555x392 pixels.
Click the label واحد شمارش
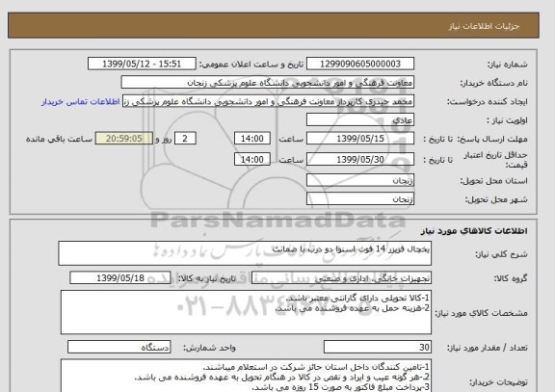point(209,348)
